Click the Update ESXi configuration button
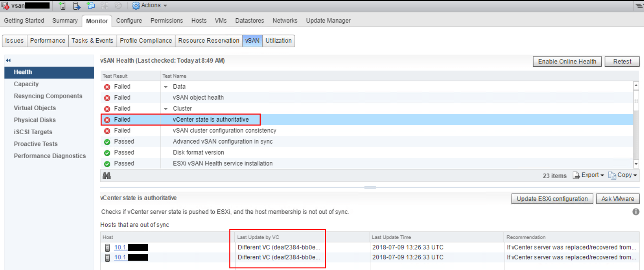Screen dimensions: 644x270 point(552,199)
